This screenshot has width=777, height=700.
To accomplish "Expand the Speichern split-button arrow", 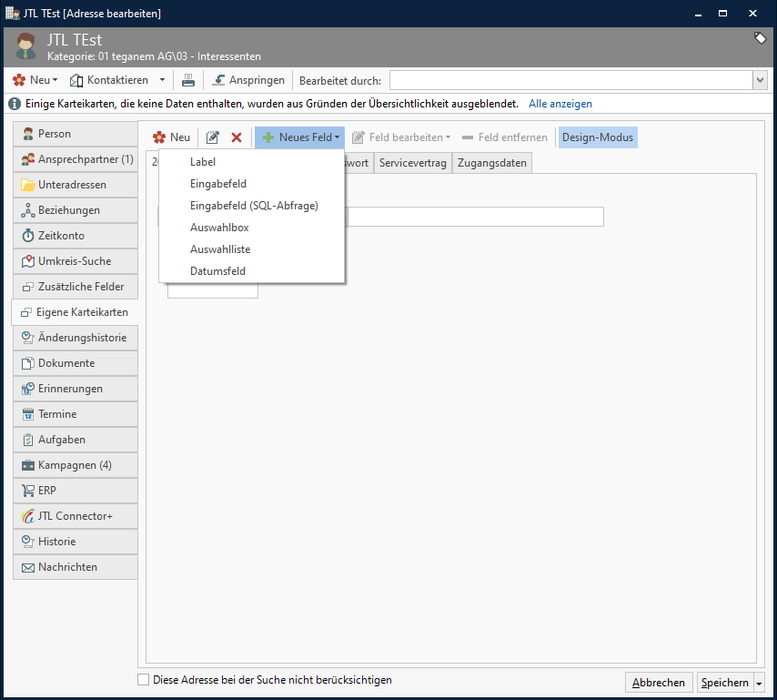I will 760,683.
